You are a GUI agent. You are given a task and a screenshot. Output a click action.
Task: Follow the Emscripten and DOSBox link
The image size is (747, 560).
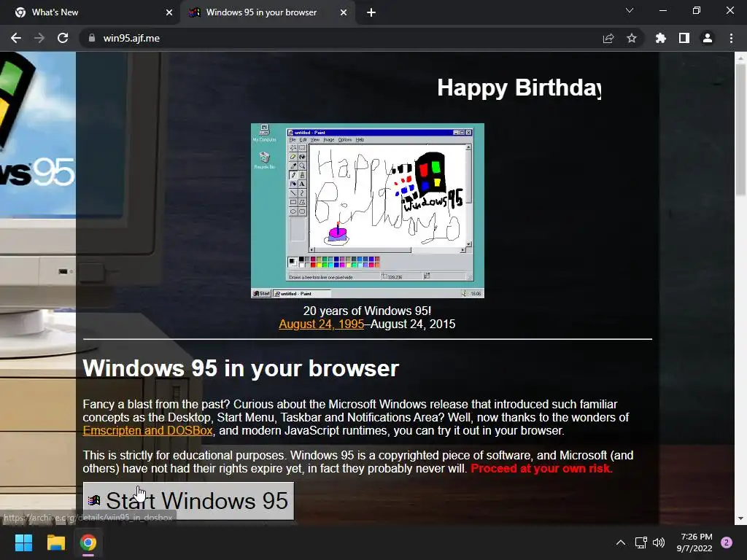[x=147, y=430]
